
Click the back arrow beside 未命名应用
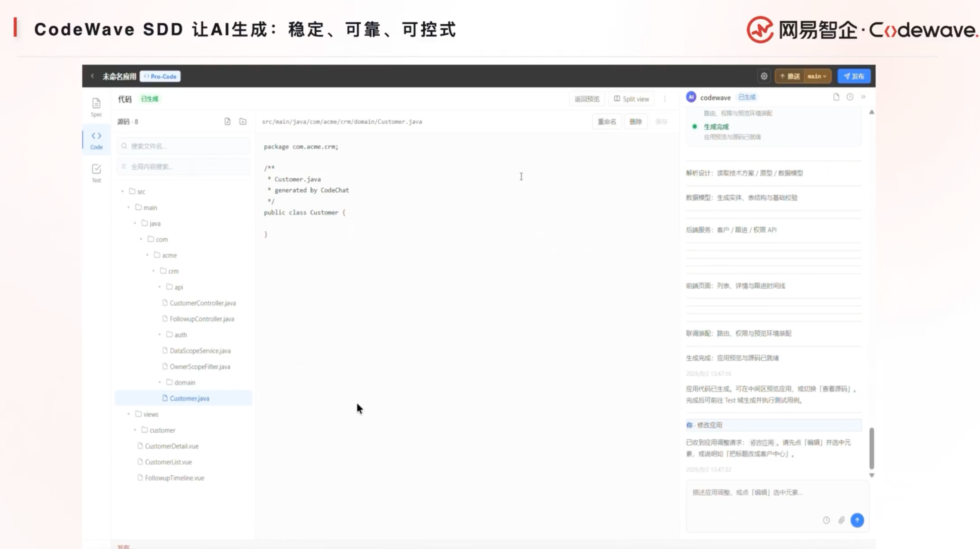93,76
